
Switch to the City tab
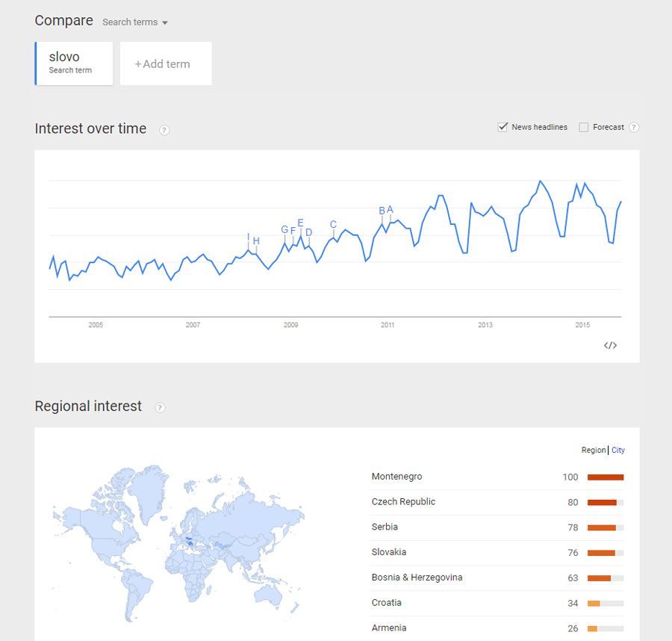(618, 450)
